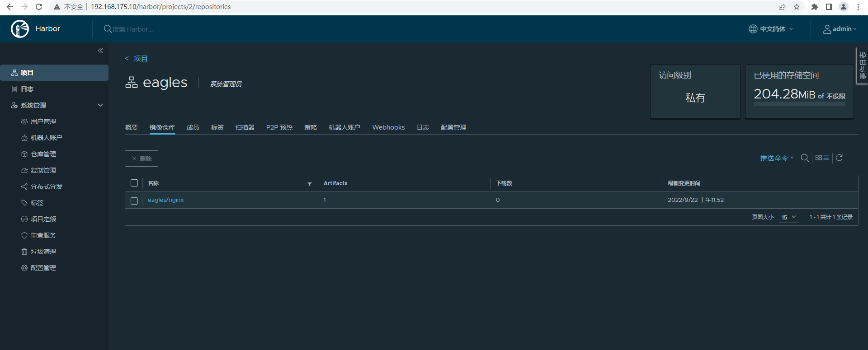Switch to 镜像仓库 tab

tap(162, 127)
